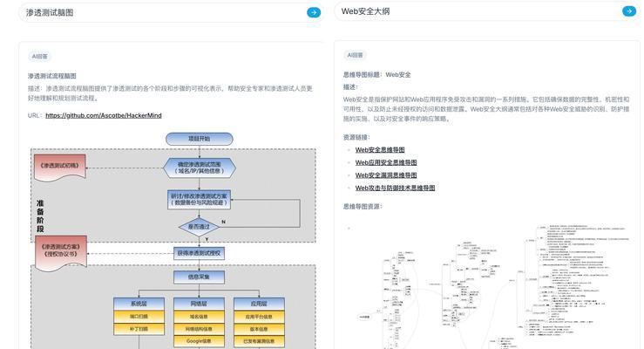This screenshot has height=349, width=644.
Task: Click the AI回答 badge in right panel
Action: click(x=356, y=55)
